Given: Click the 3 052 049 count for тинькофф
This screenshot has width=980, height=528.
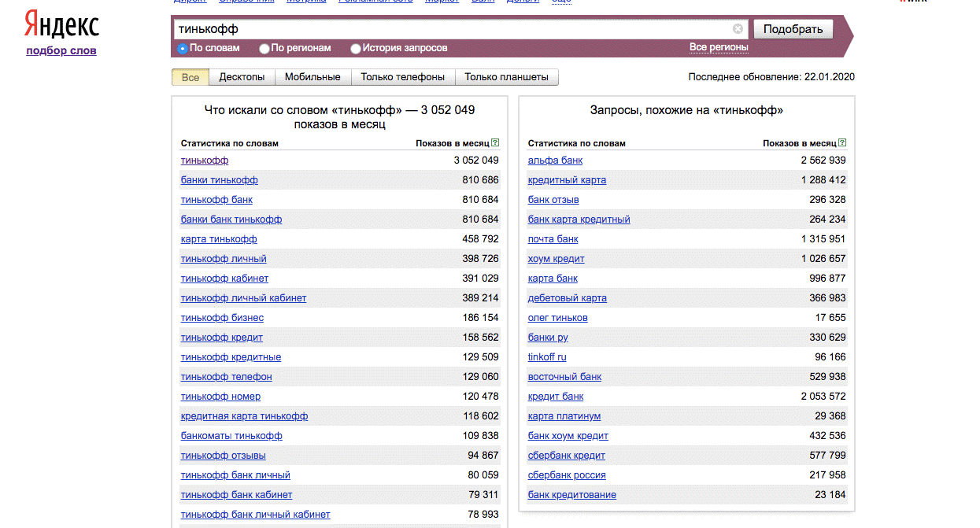Looking at the screenshot, I should pos(476,161).
